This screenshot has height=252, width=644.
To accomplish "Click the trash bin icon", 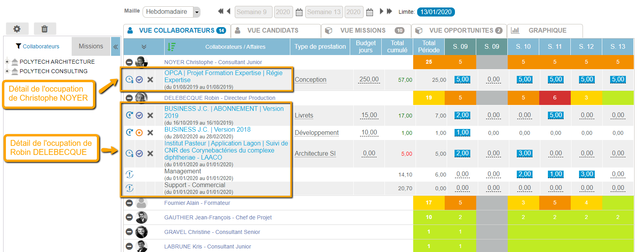I will click(x=45, y=29).
